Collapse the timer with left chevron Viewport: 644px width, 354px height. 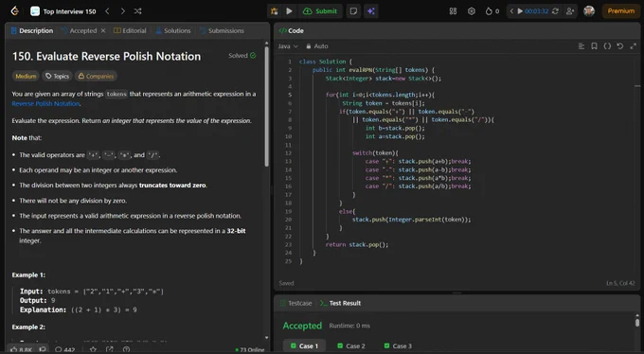click(x=511, y=11)
